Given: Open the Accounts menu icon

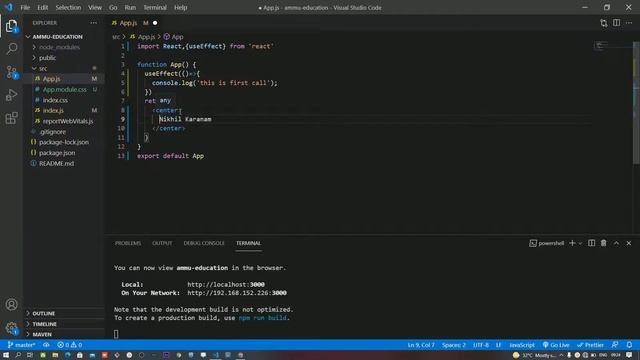Looking at the screenshot, I should pyautogui.click(x=11, y=304).
